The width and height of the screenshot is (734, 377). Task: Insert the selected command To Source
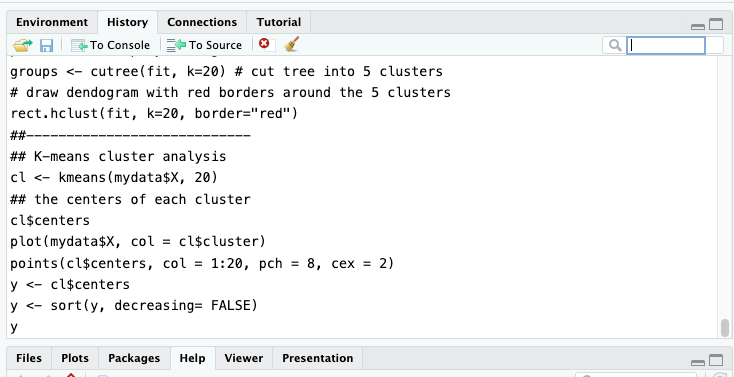click(205, 45)
